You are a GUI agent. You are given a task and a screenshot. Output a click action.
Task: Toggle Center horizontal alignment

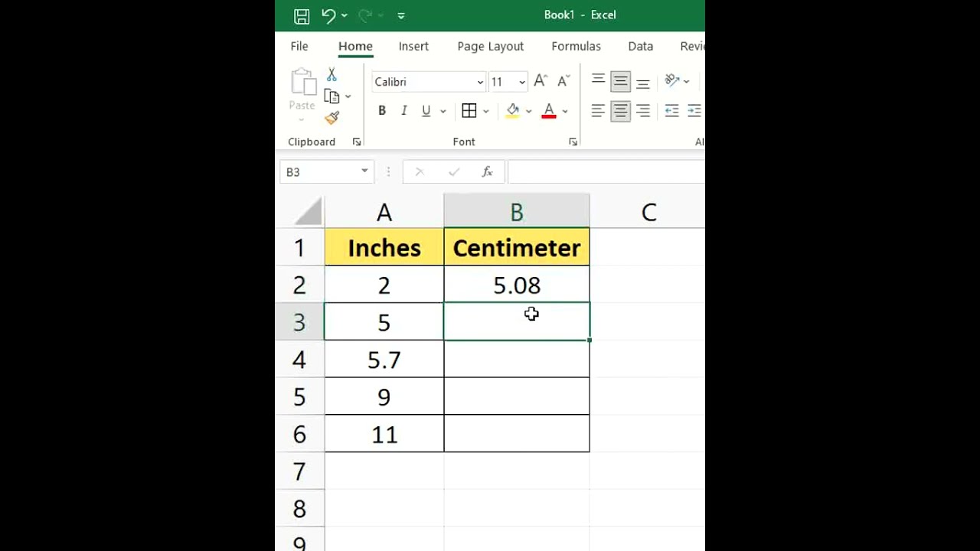click(620, 111)
